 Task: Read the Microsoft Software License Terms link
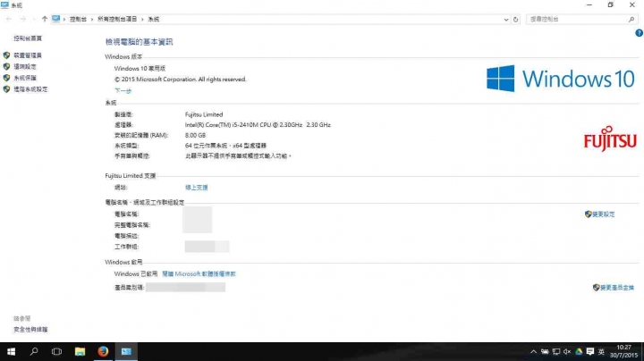click(x=199, y=273)
